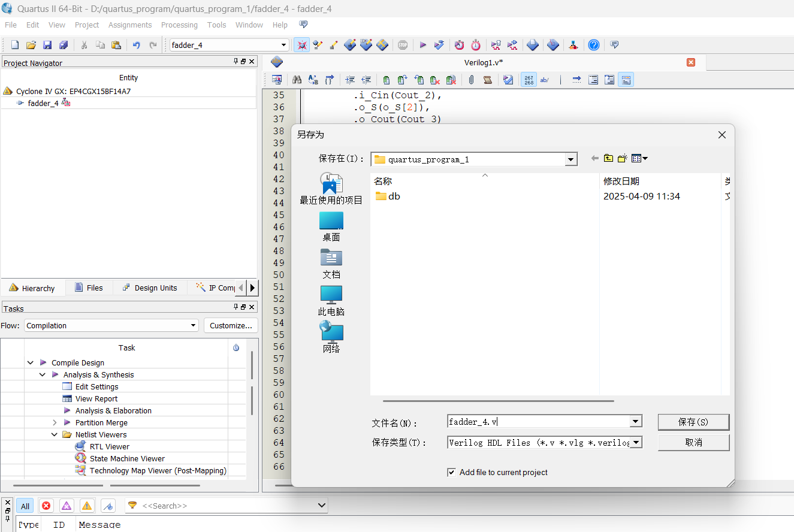794x532 pixels.
Task: Go back in save dialog
Action: pos(594,158)
